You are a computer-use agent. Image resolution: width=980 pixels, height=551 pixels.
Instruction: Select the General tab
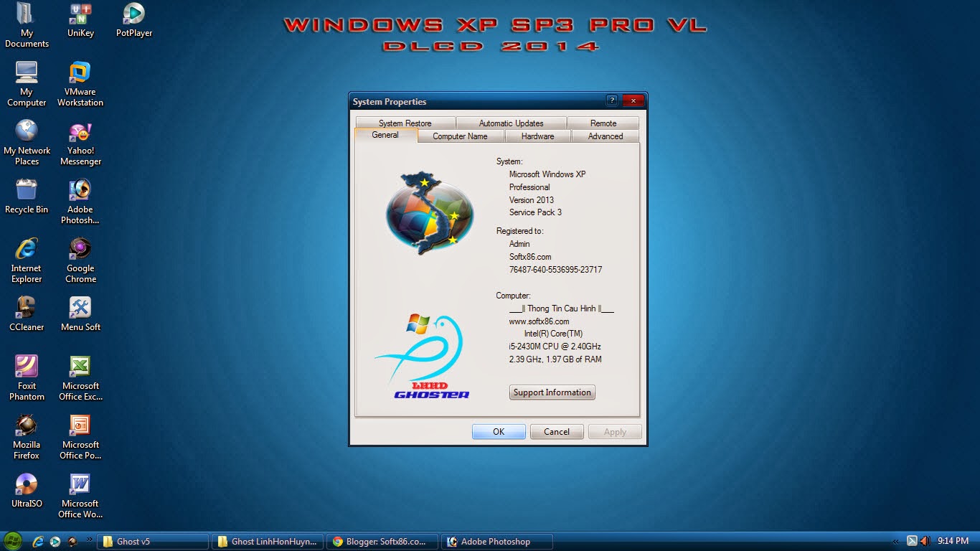click(x=385, y=135)
